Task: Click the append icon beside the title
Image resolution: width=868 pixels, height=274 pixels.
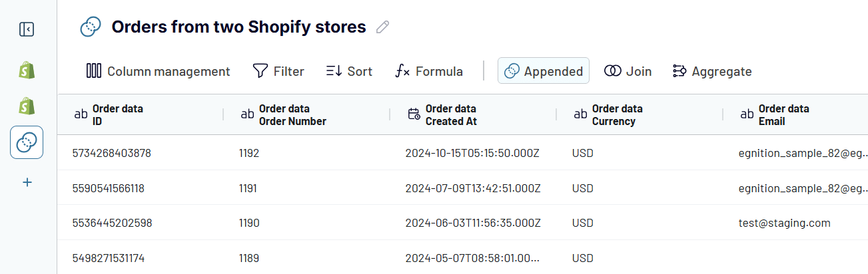Action: (x=90, y=27)
